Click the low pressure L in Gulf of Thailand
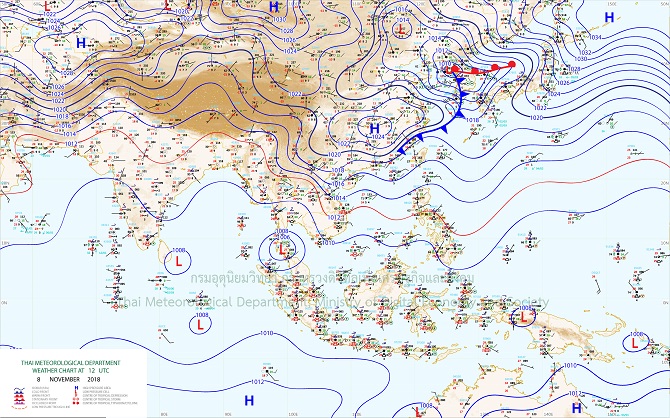 click(283, 247)
